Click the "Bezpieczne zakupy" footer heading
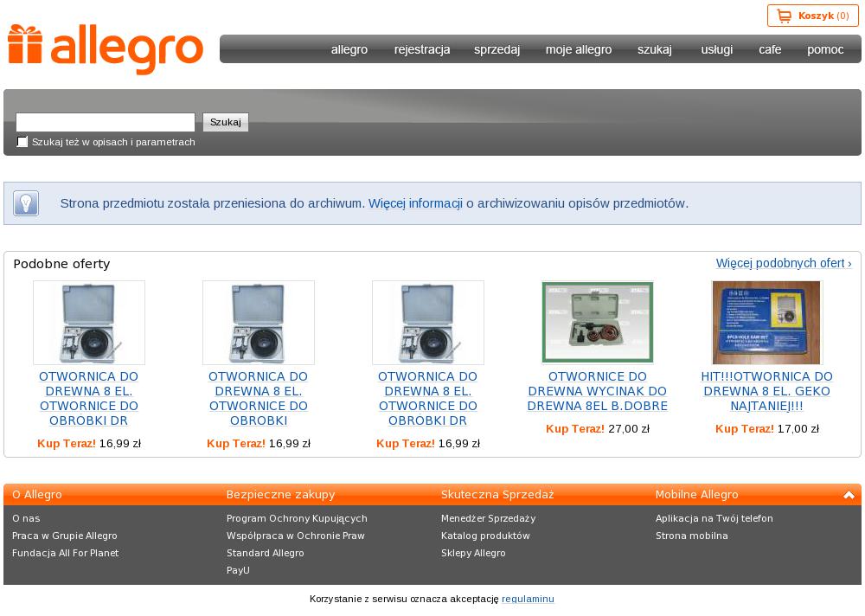Screen dimensions: 865x616 click(281, 495)
